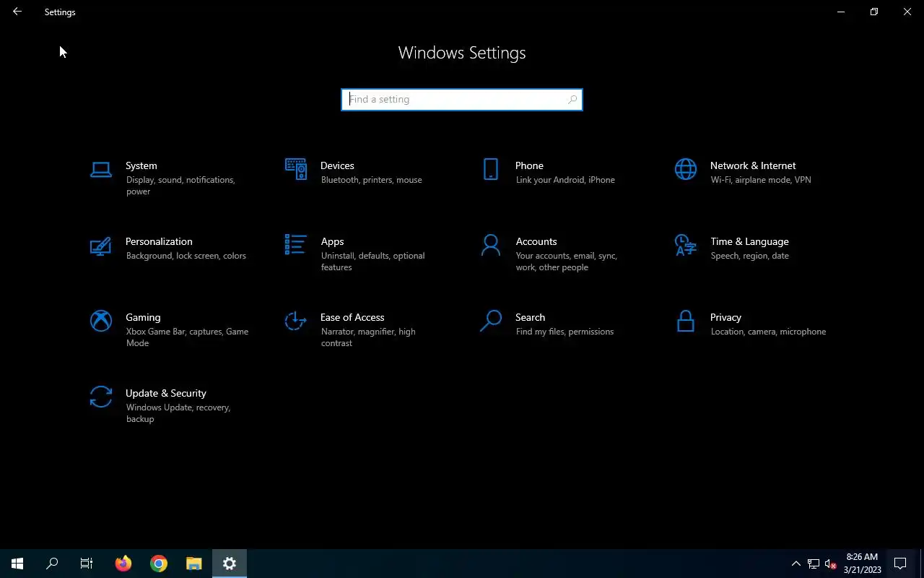Open the Phone settings icon
This screenshot has height=578, width=924.
tap(491, 169)
